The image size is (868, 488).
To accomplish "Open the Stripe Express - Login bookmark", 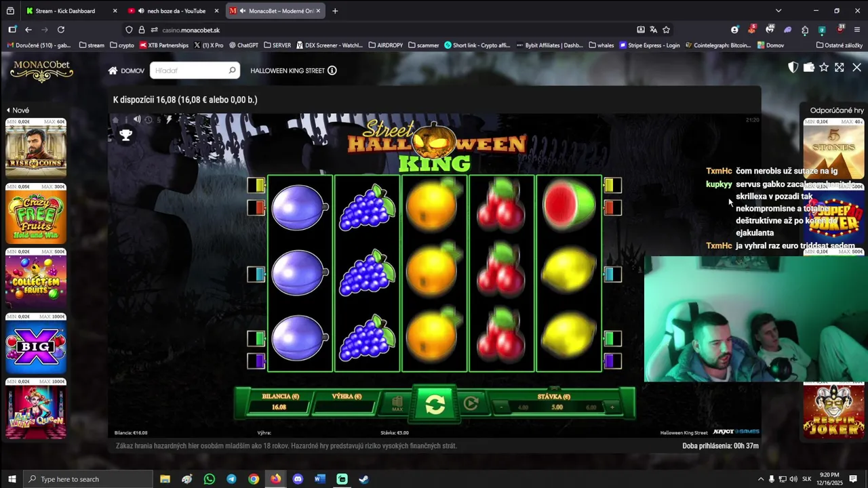I will tap(649, 45).
